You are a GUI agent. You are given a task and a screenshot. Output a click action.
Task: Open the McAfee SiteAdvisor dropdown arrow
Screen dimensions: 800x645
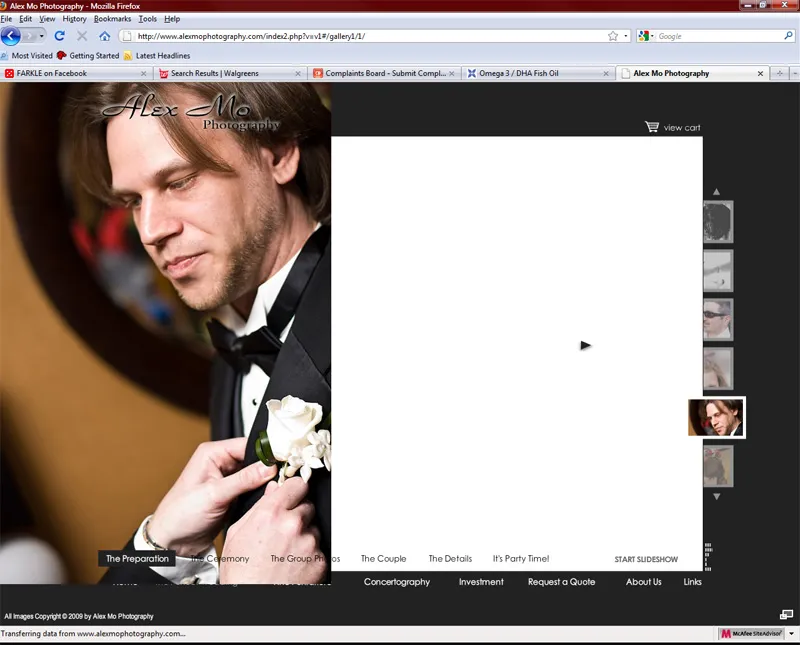pos(792,634)
